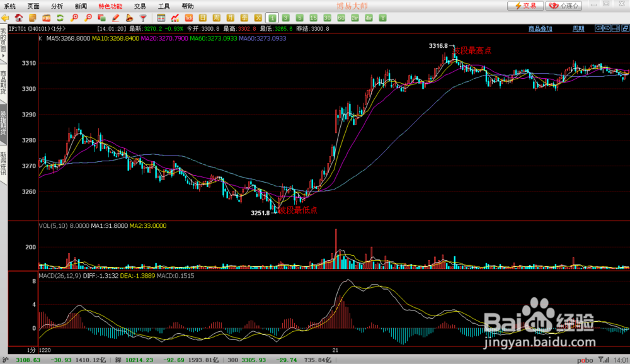Click the 心连心 hearts button
Image resolution: width=630 pixels, height=364 pixels.
[x=564, y=6]
